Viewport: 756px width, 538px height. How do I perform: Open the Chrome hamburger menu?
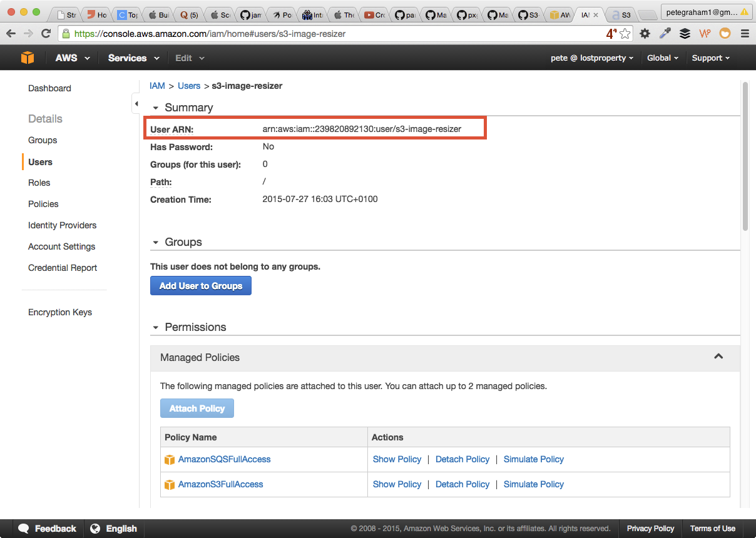point(745,34)
